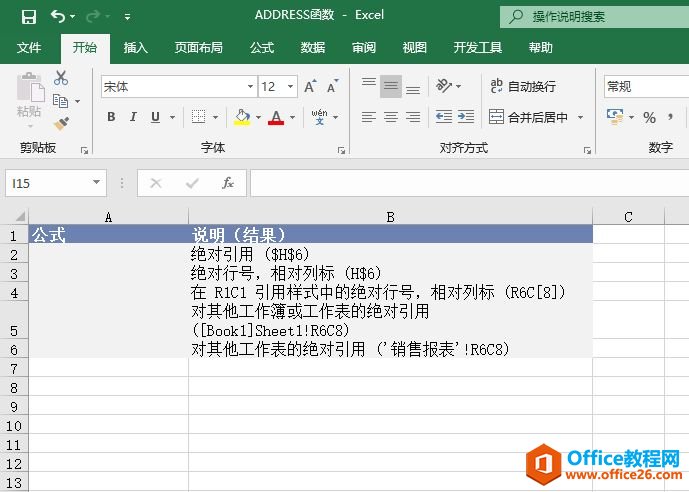
Task: Open the 剪贴板 dialog launcher
Action: [84, 150]
